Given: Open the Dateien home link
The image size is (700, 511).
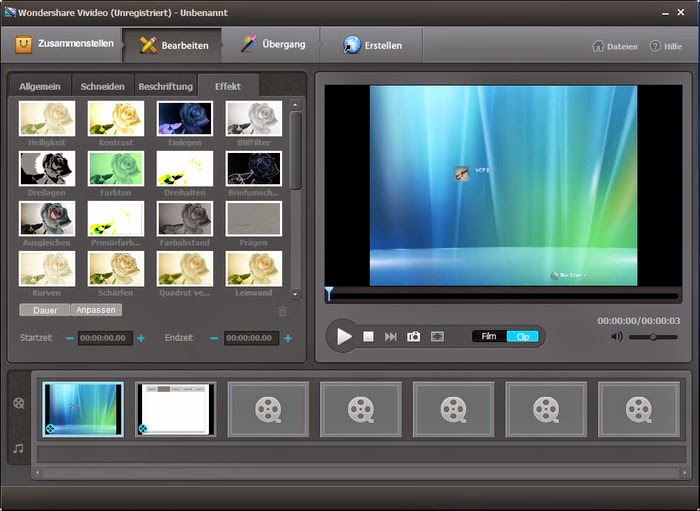Looking at the screenshot, I should click(x=615, y=46).
